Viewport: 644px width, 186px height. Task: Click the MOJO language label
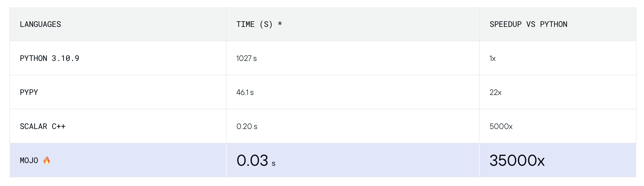point(29,160)
